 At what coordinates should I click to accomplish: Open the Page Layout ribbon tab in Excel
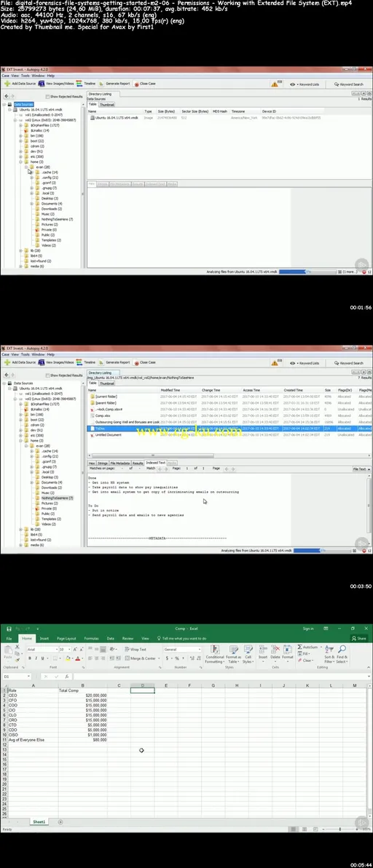(x=66, y=638)
